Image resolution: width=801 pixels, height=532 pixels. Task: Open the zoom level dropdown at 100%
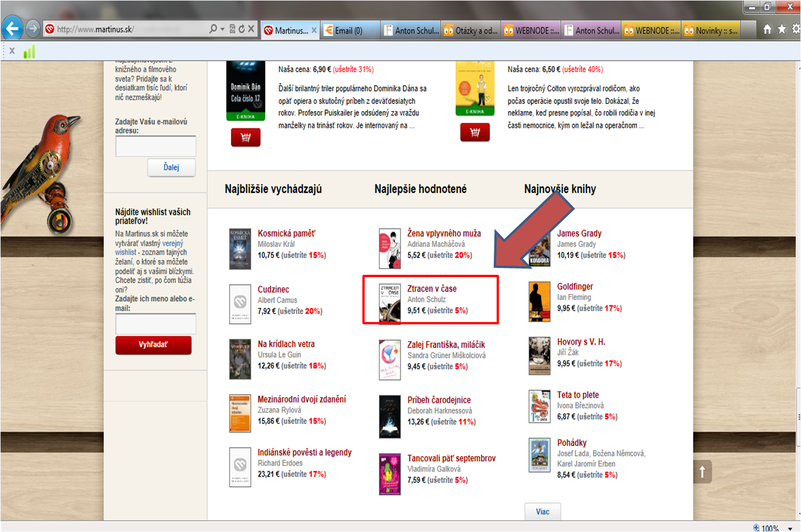point(790,528)
